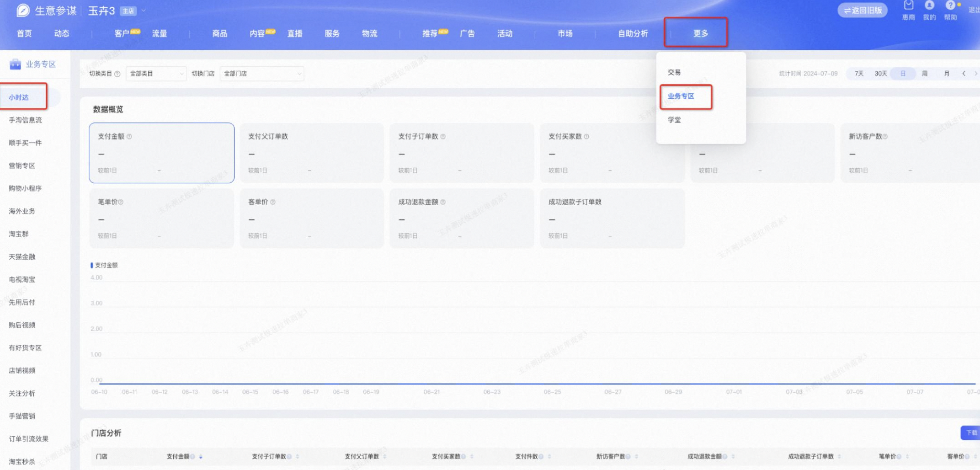Viewport: 980px width, 470px height.
Task: Open the 帮助 question mark icon
Action: coord(950,5)
